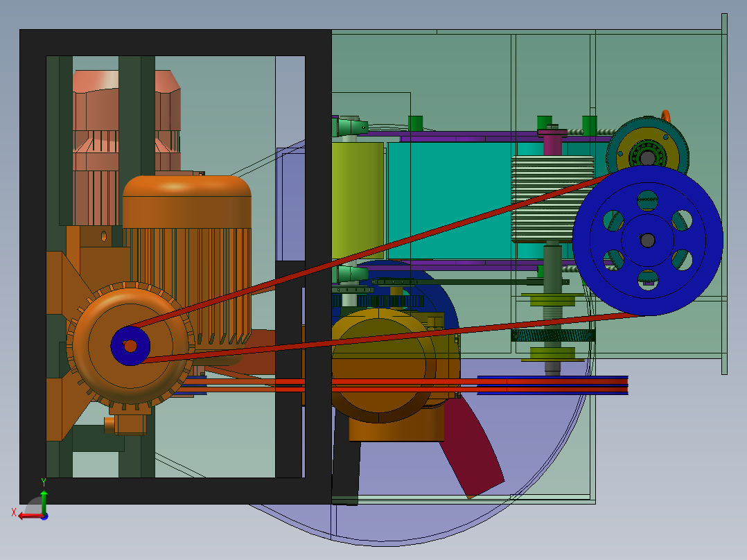Select the orange lifting ring at top right
747x560 pixels.
(x=666, y=116)
